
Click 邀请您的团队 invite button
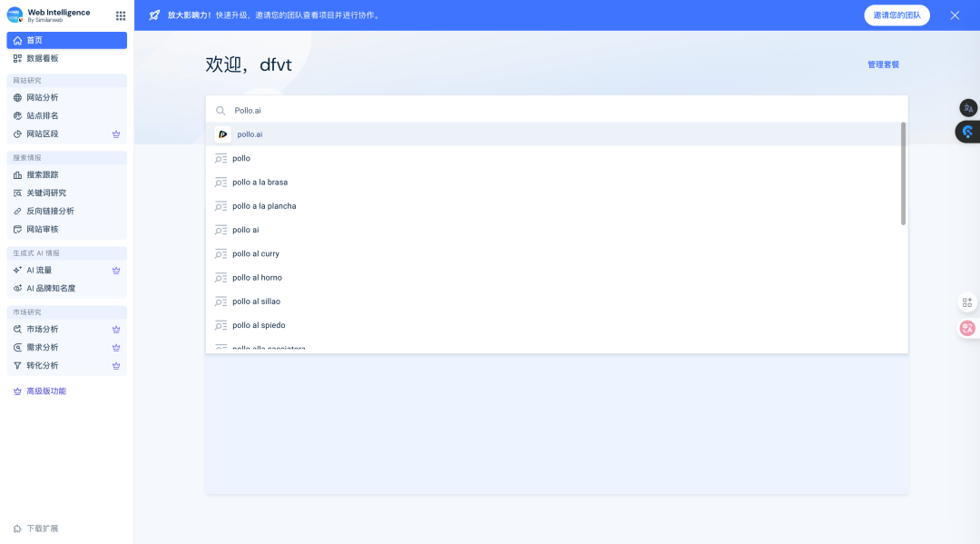[897, 15]
